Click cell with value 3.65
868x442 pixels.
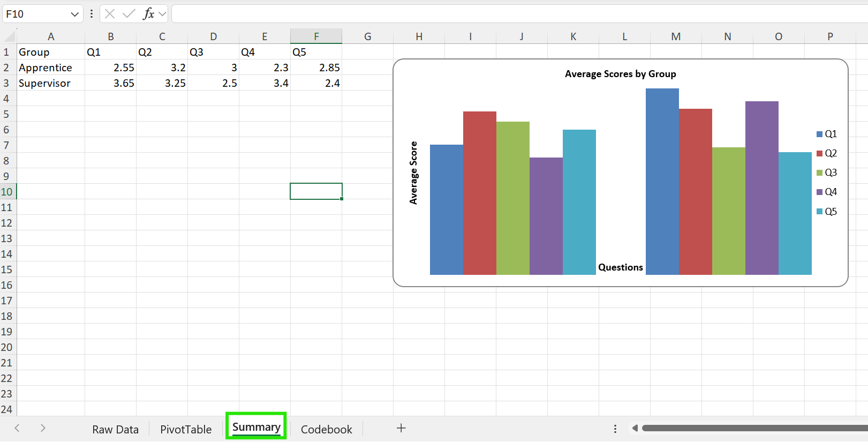(x=110, y=83)
